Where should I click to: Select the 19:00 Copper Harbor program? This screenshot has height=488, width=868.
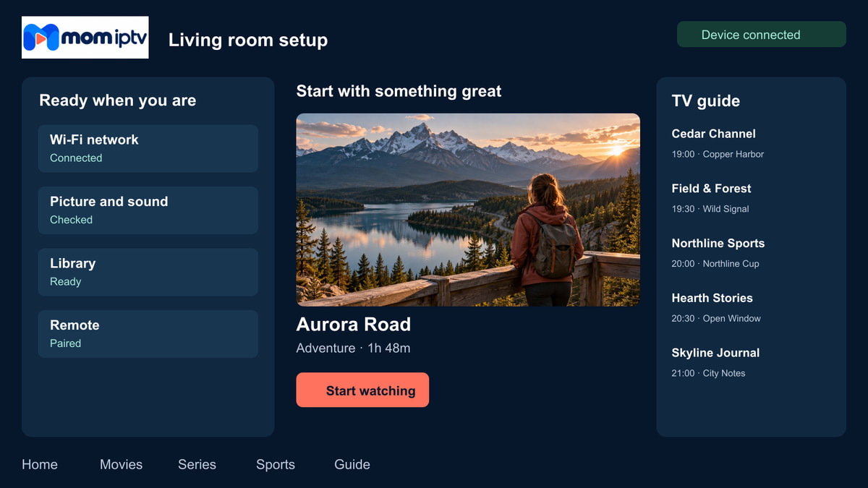(718, 154)
